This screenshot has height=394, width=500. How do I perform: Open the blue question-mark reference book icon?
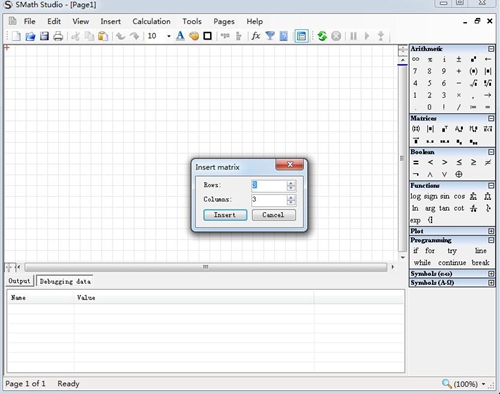pyautogui.click(x=283, y=36)
